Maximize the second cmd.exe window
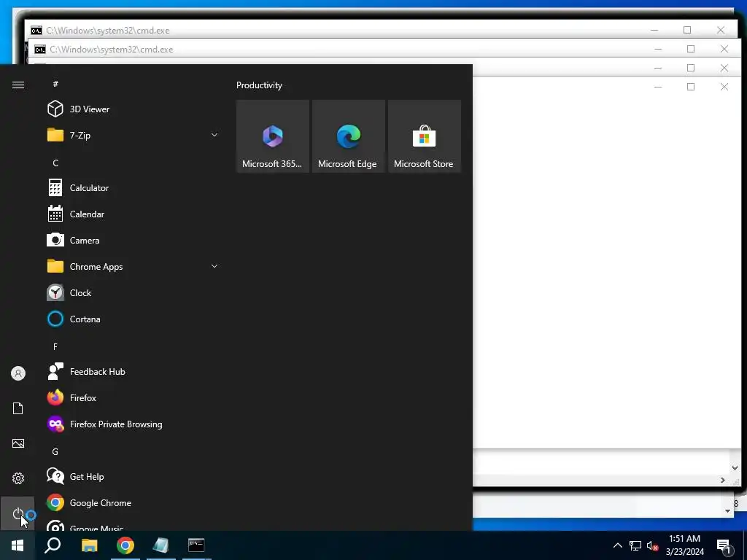The width and height of the screenshot is (747, 560). click(x=691, y=49)
